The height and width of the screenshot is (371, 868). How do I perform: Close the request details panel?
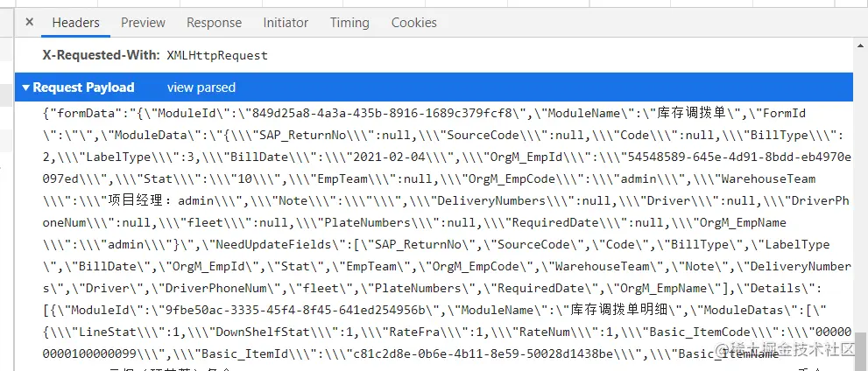pos(29,22)
